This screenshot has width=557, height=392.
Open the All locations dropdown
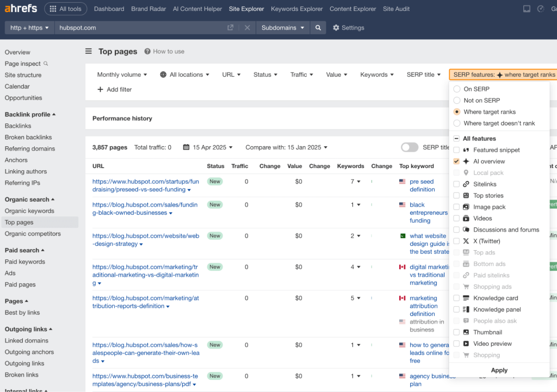click(x=185, y=74)
